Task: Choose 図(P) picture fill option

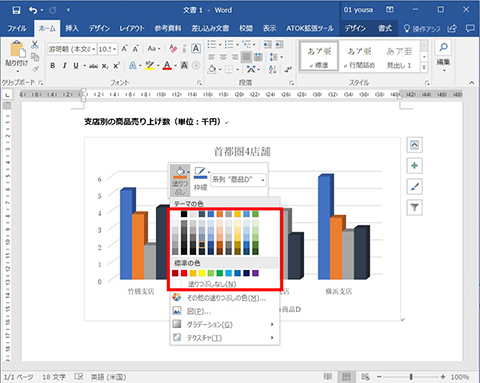Action: tap(224, 311)
